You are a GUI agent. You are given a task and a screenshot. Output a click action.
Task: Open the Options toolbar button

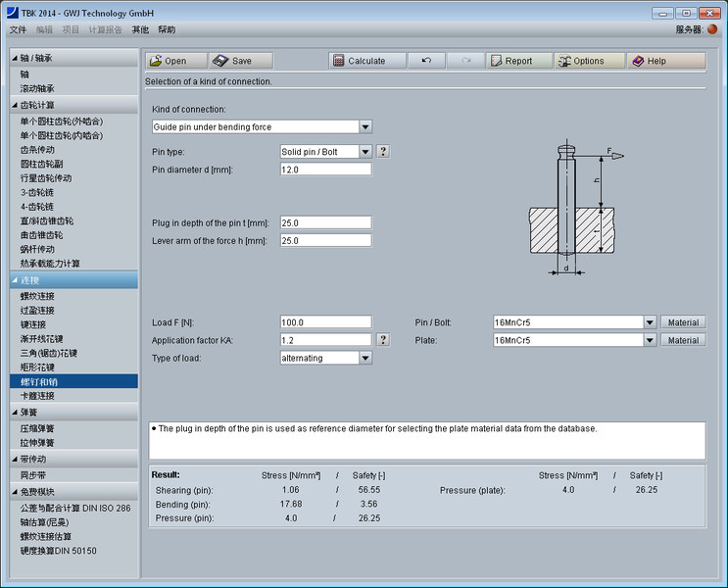(589, 61)
